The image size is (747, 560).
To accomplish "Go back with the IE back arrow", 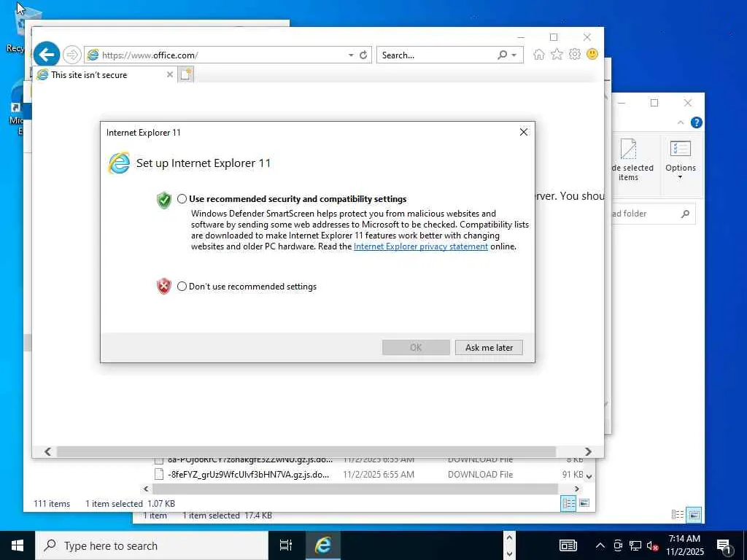I will click(x=47, y=54).
